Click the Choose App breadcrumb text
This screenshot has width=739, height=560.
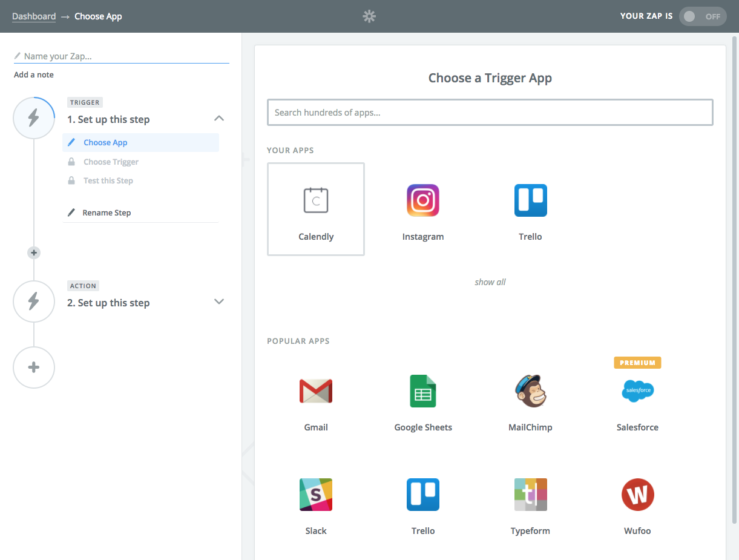98,16
